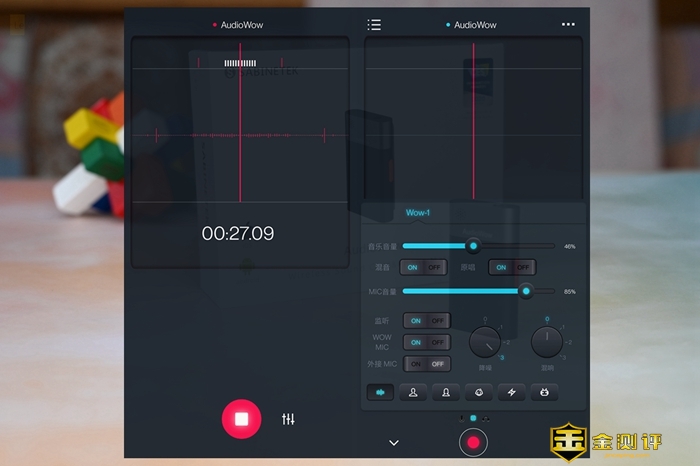Open the list menu icon at top
The height and width of the screenshot is (466, 700).
[374, 24]
